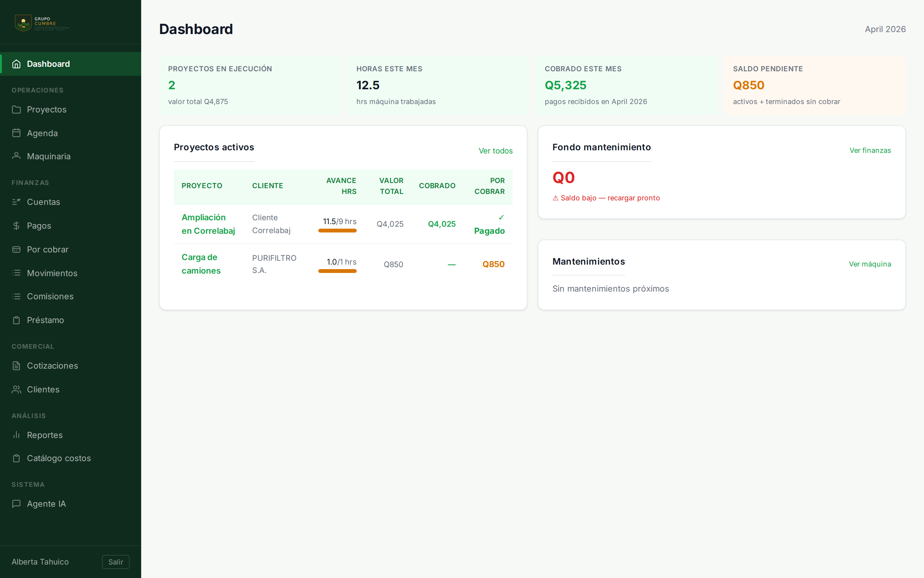The height and width of the screenshot is (578, 924).
Task: Click the Salir logout button
Action: tap(116, 562)
